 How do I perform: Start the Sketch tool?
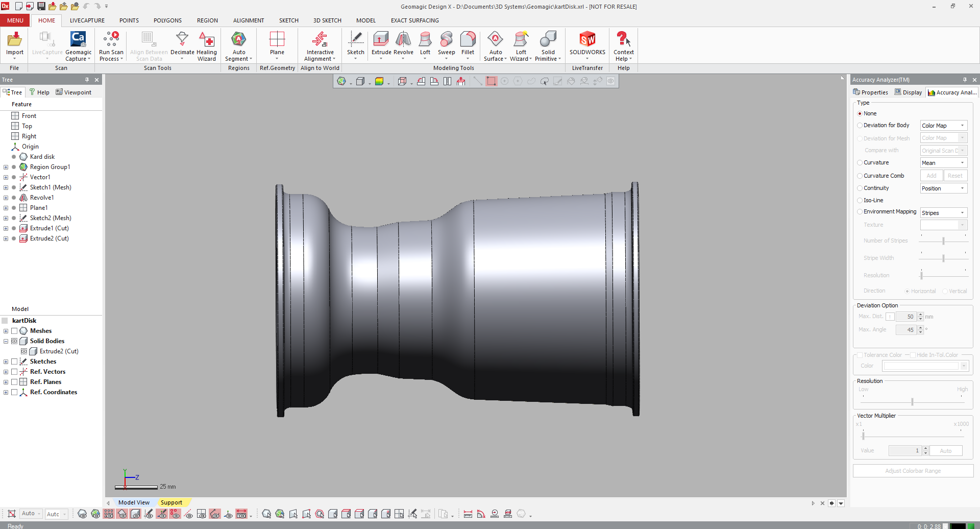coord(356,40)
